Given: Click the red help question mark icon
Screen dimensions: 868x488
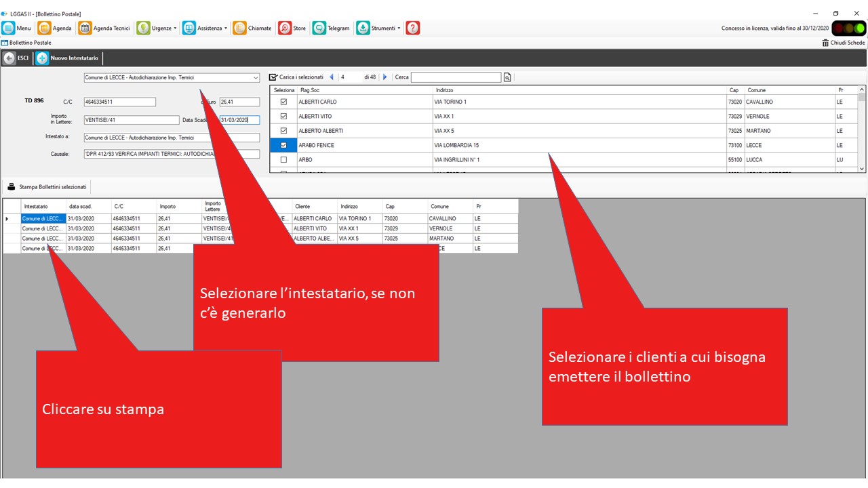Looking at the screenshot, I should pos(413,28).
